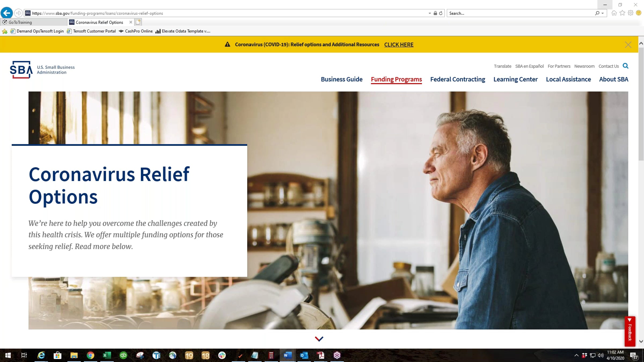
Task: Follow the CLICK HERE link in banner
Action: pyautogui.click(x=399, y=45)
